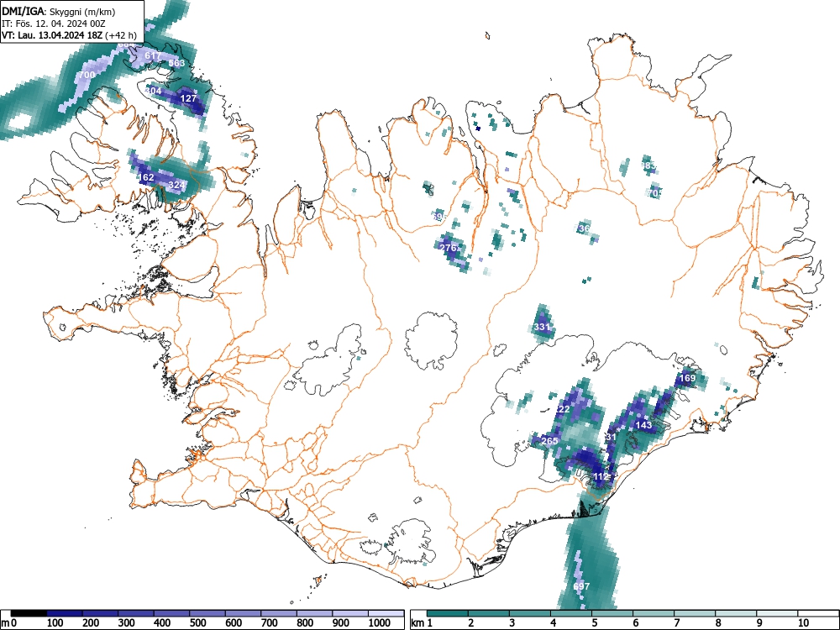
Task: Click the '563' visibility value on the map
Action: click(x=176, y=63)
